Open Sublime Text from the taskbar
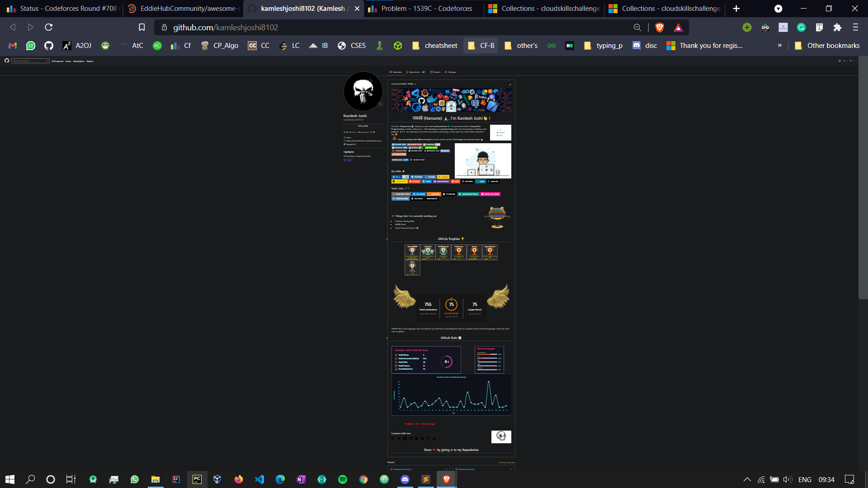The image size is (868, 488). pos(426,479)
